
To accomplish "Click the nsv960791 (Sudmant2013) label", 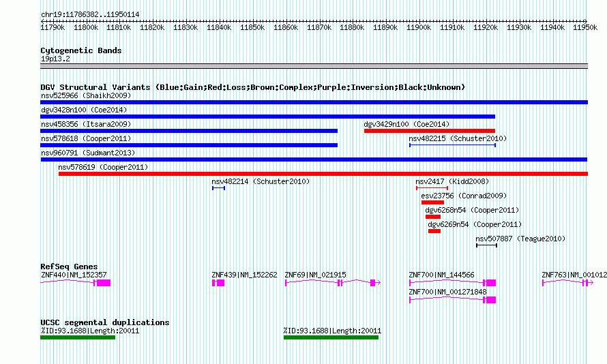I will [88, 153].
